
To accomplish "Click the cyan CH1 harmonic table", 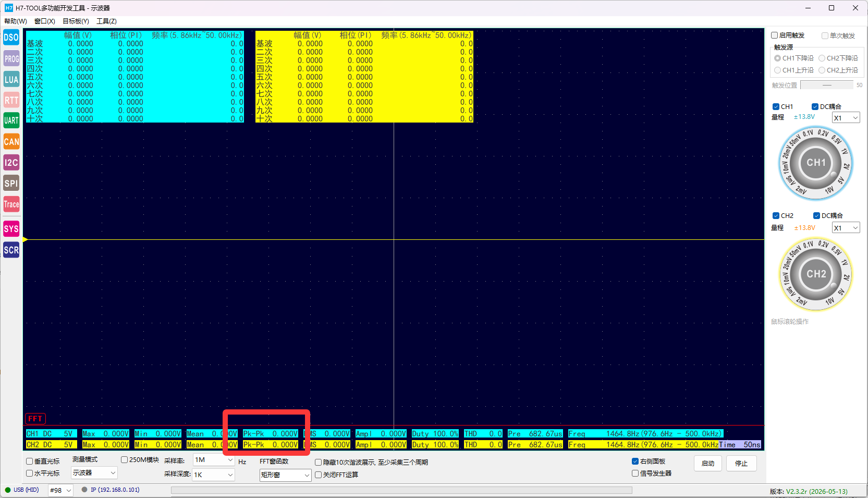I will point(135,77).
